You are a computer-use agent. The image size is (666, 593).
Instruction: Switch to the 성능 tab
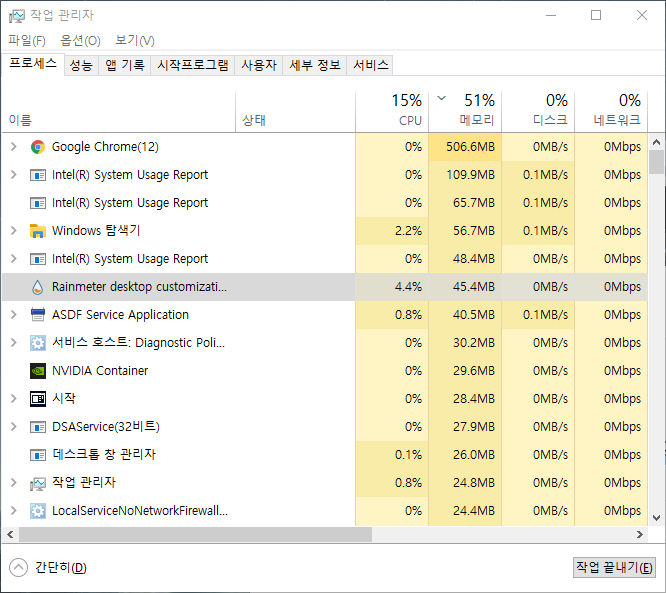81,65
